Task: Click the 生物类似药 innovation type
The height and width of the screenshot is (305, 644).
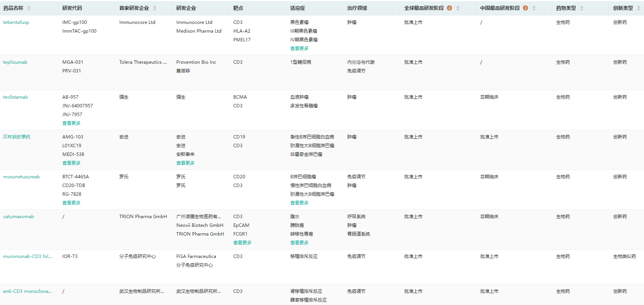Action: (625, 256)
